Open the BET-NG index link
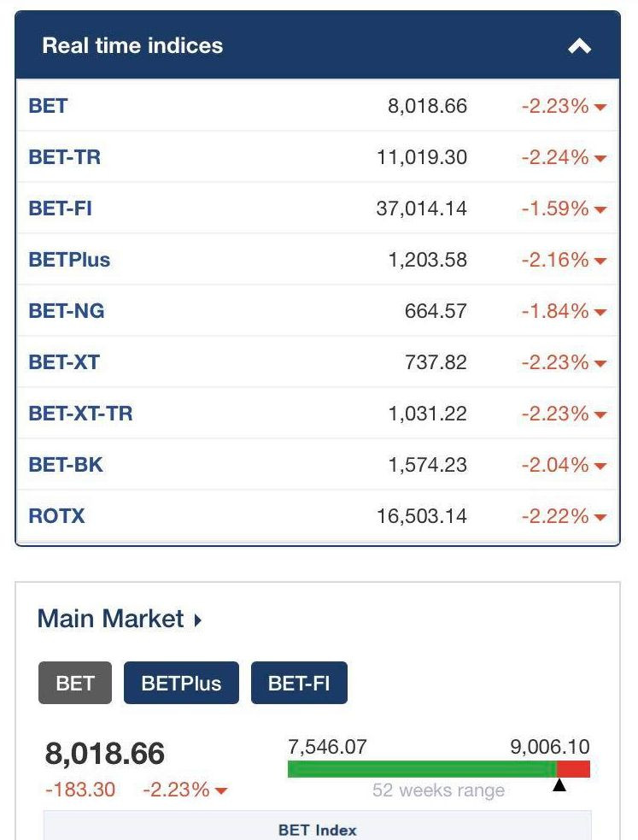The height and width of the screenshot is (840, 638). coord(67,311)
